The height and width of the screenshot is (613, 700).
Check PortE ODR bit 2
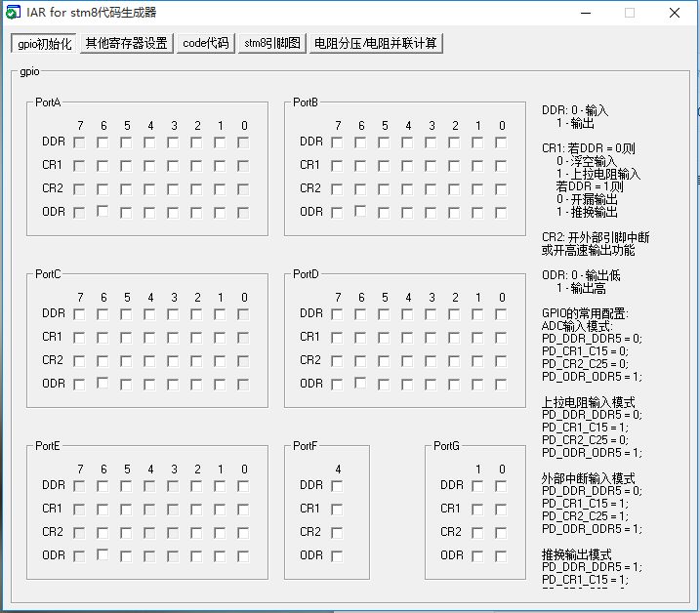[196, 556]
